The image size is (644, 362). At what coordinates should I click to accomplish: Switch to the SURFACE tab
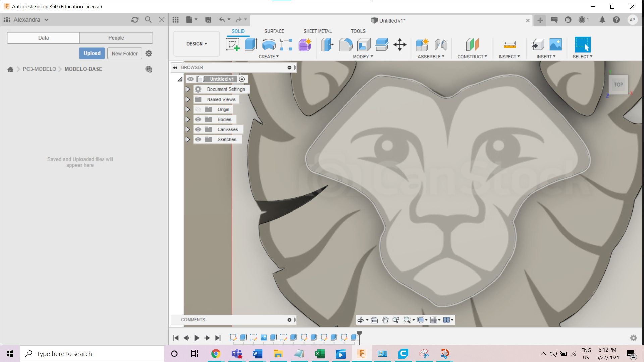pyautogui.click(x=274, y=31)
